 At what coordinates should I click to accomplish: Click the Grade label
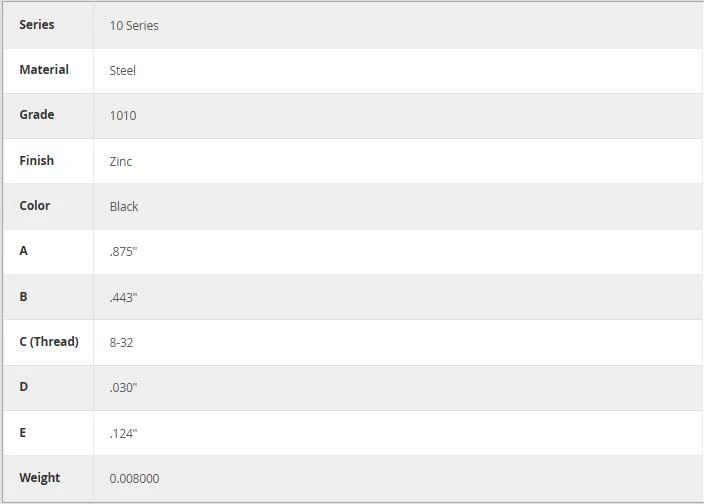(x=37, y=114)
